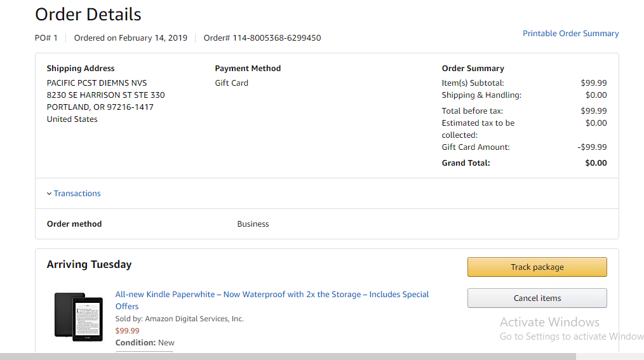
Task: Click the Sold by Amazon Digital Services text
Action: 179,319
